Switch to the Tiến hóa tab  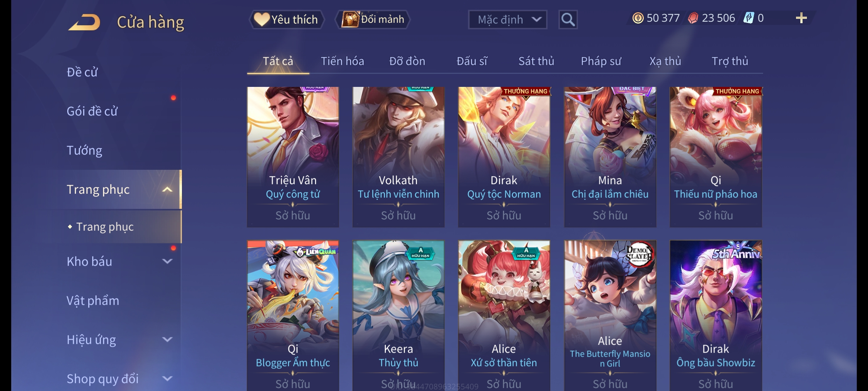coord(342,61)
